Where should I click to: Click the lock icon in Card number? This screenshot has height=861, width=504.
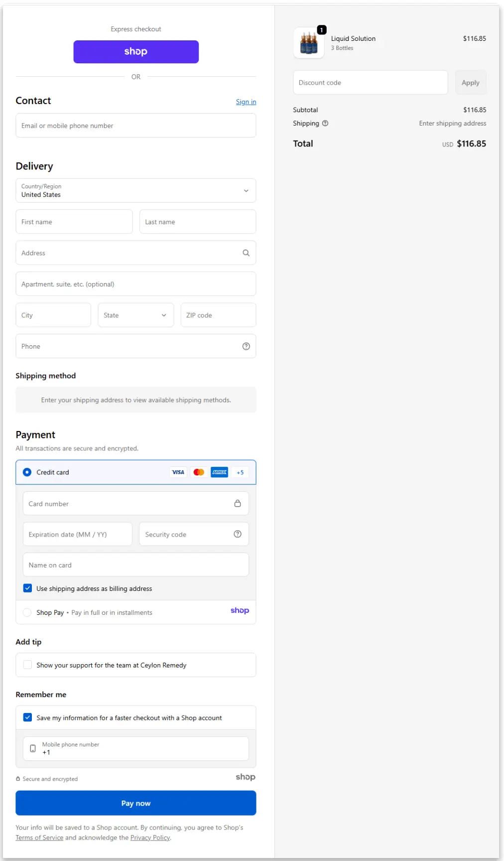238,504
